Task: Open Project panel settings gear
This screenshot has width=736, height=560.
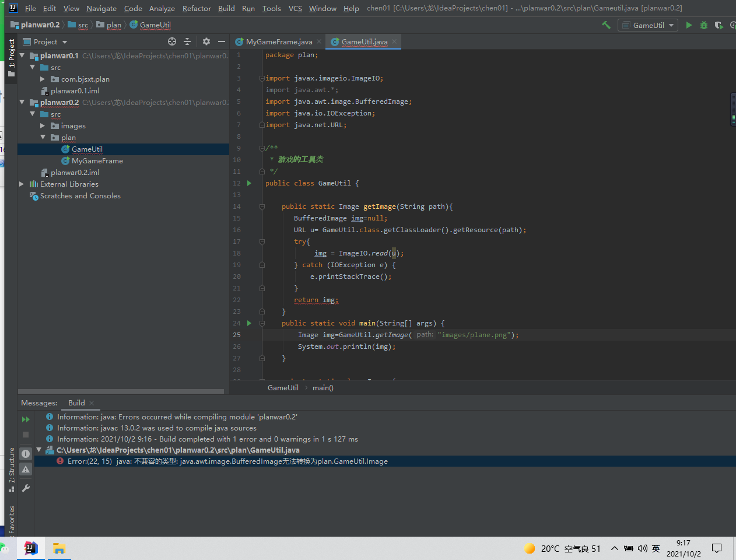Action: tap(206, 41)
